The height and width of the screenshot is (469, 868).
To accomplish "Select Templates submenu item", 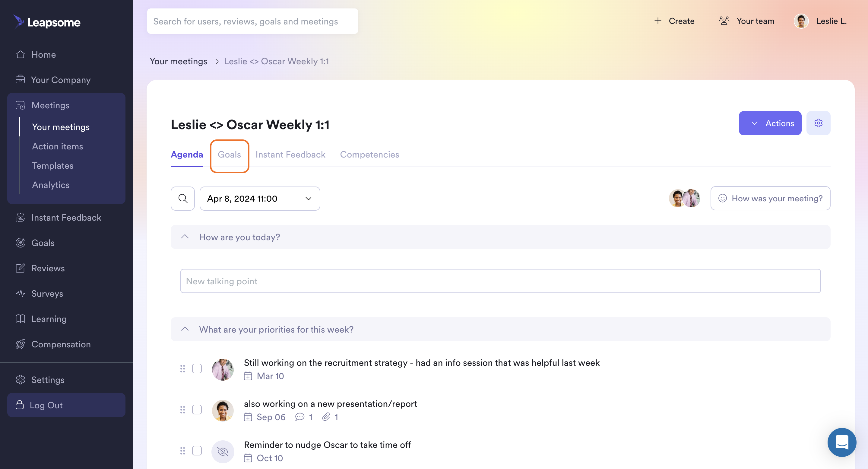I will [52, 166].
